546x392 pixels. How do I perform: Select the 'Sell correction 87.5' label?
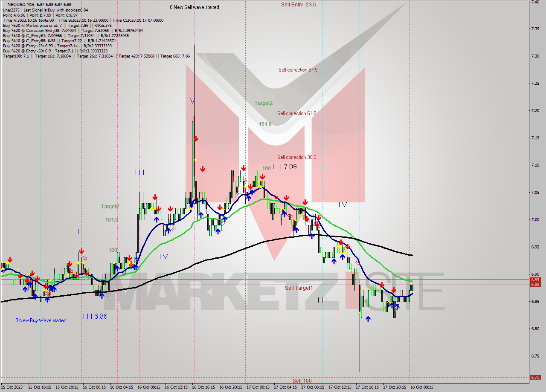[298, 70]
